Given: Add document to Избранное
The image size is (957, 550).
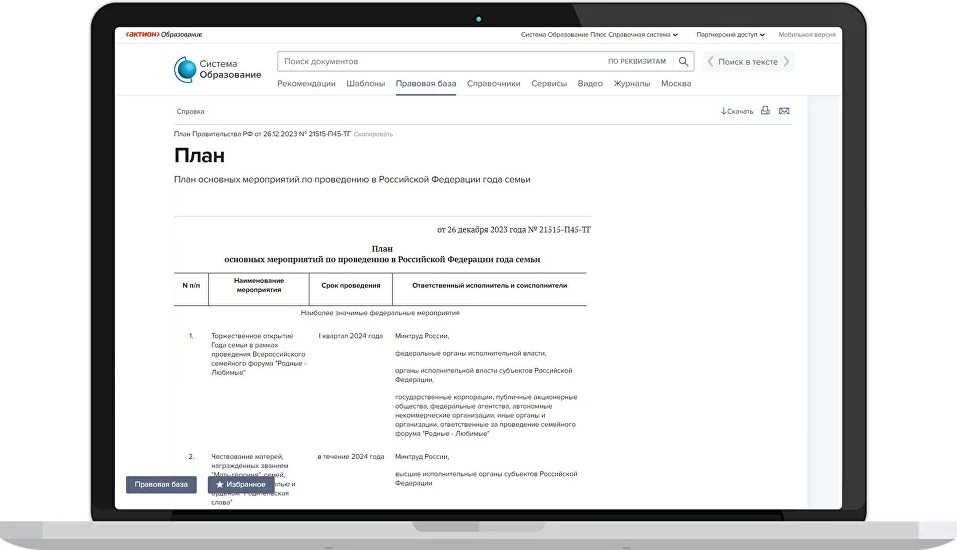Looking at the screenshot, I should (240, 484).
